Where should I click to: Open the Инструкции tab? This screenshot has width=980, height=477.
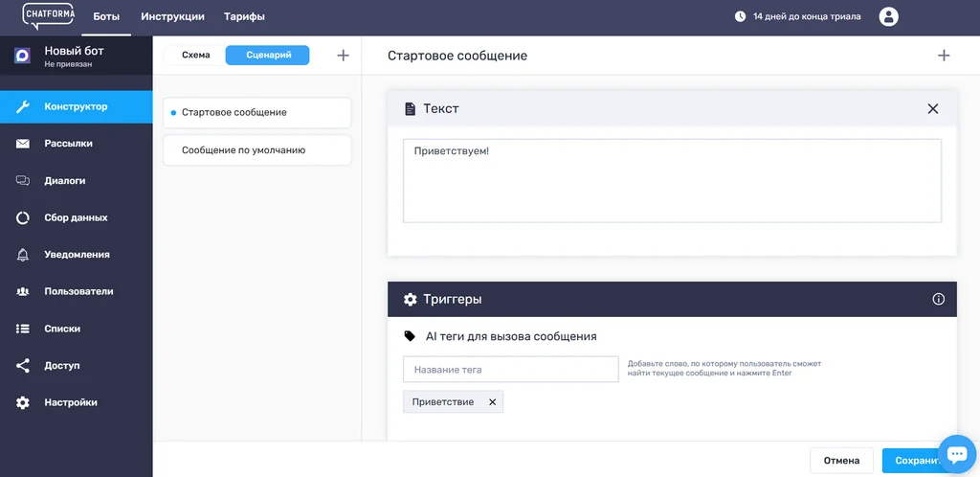tap(172, 17)
